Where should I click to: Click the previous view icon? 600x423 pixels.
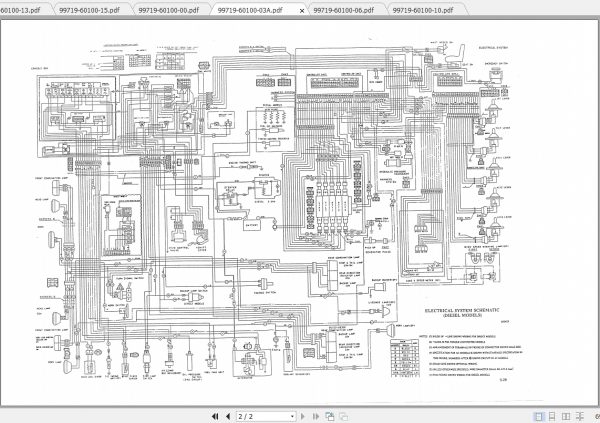click(329, 416)
